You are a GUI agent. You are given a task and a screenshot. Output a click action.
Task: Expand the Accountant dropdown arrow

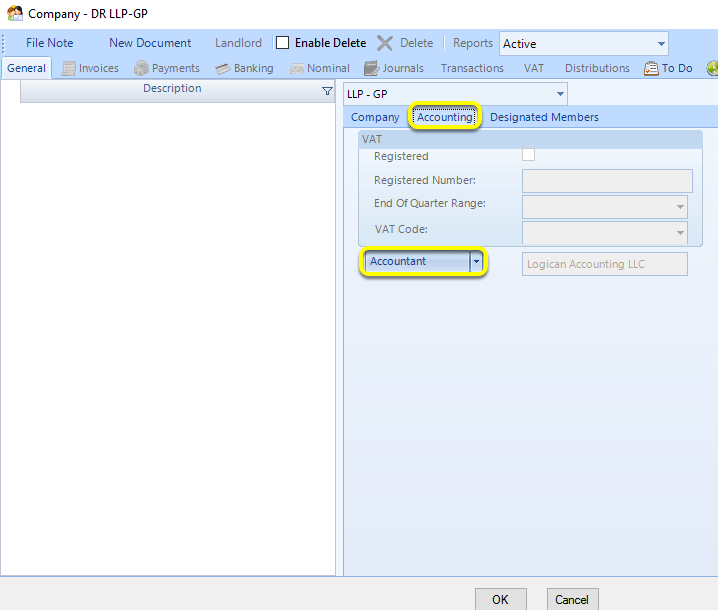click(476, 261)
